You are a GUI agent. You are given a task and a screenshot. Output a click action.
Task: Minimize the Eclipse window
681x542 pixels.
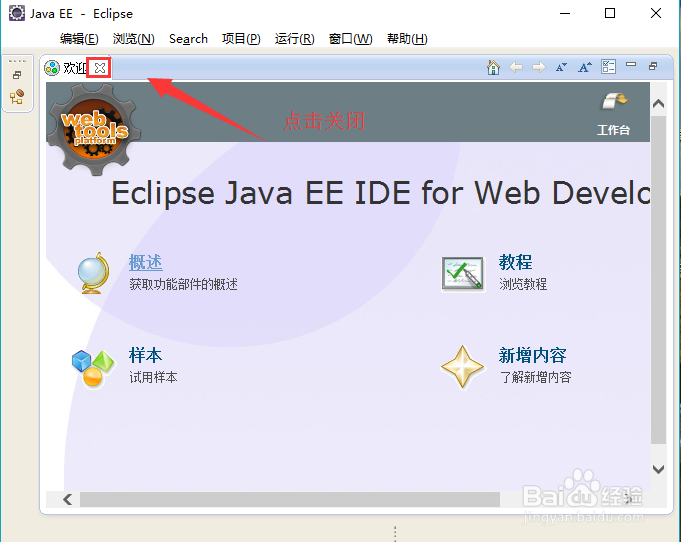565,13
